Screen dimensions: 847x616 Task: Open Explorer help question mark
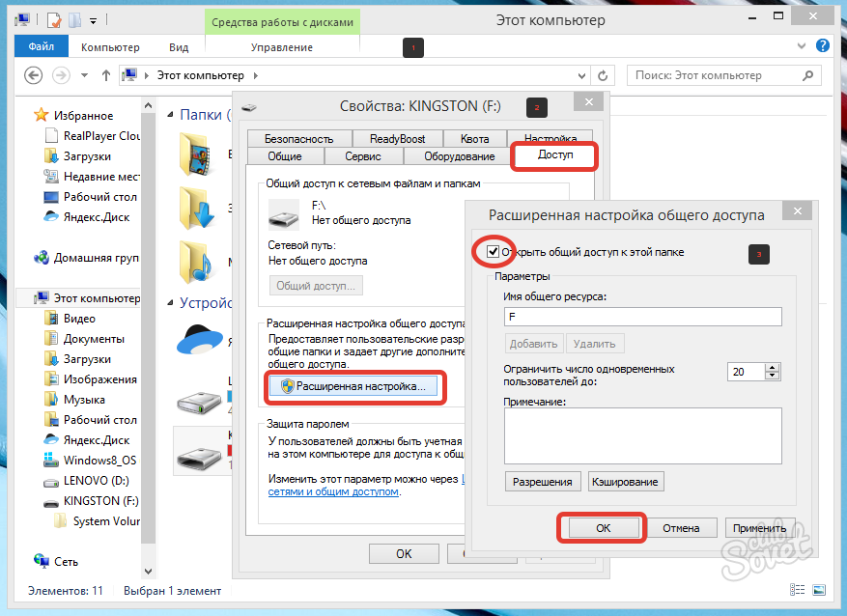point(823,46)
